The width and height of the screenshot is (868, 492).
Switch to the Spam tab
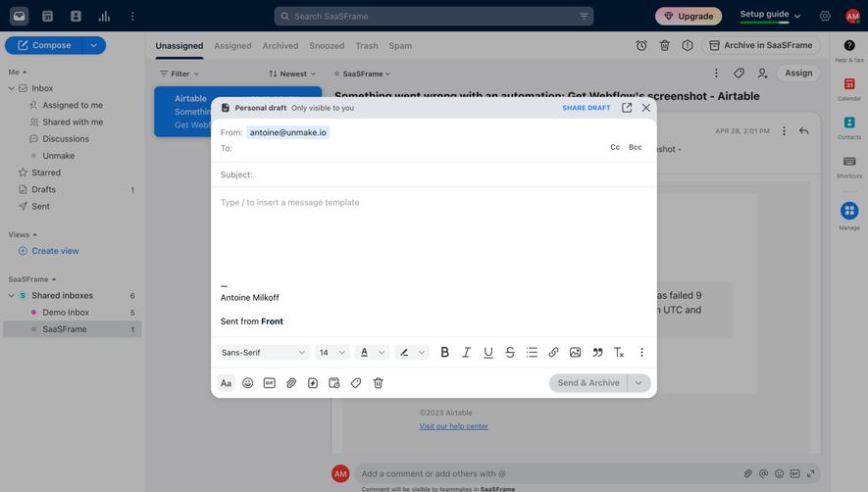(x=400, y=46)
